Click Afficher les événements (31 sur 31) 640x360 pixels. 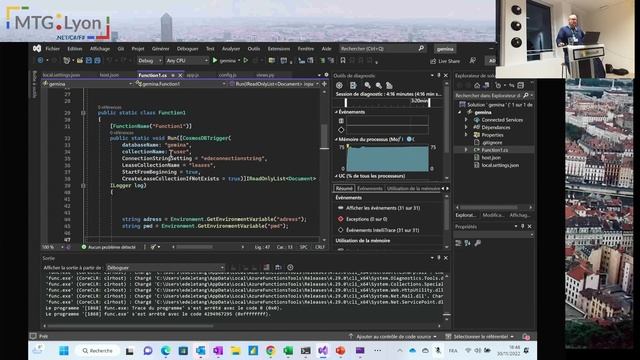pyautogui.click(x=383, y=208)
